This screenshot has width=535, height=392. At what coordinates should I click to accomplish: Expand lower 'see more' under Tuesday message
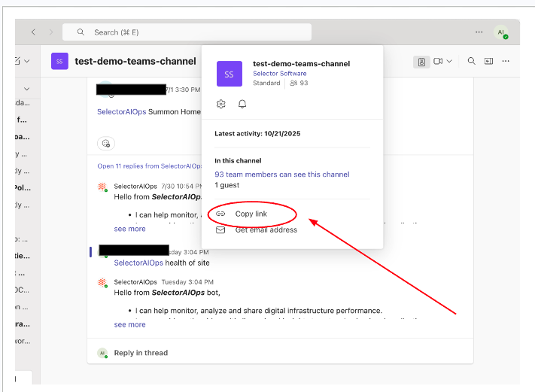tap(129, 324)
